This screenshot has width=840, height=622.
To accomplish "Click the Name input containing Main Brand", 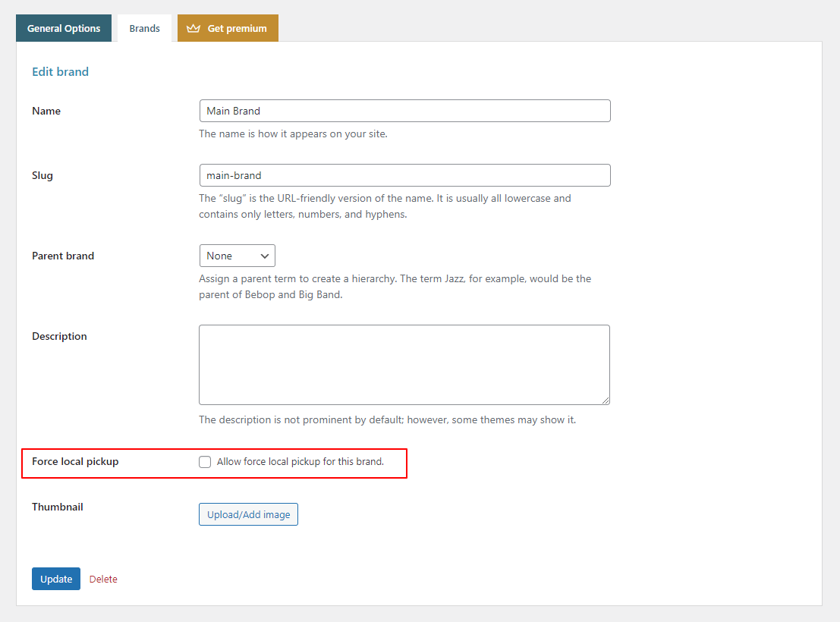I will 404,111.
